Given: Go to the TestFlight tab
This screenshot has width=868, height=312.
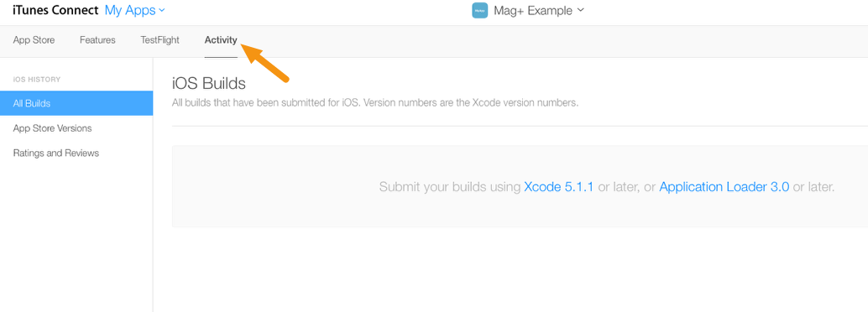Looking at the screenshot, I should (x=160, y=40).
